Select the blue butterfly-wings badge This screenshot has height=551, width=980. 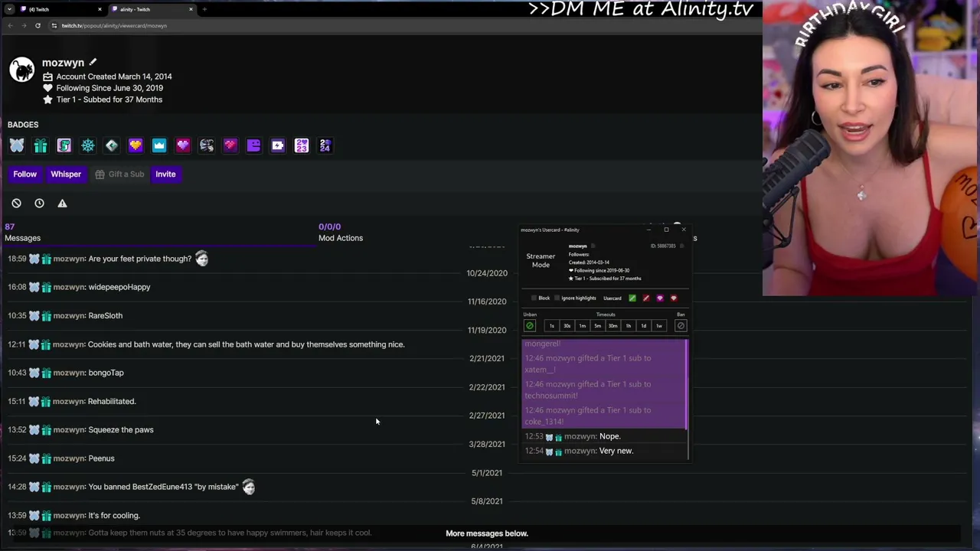coord(17,145)
